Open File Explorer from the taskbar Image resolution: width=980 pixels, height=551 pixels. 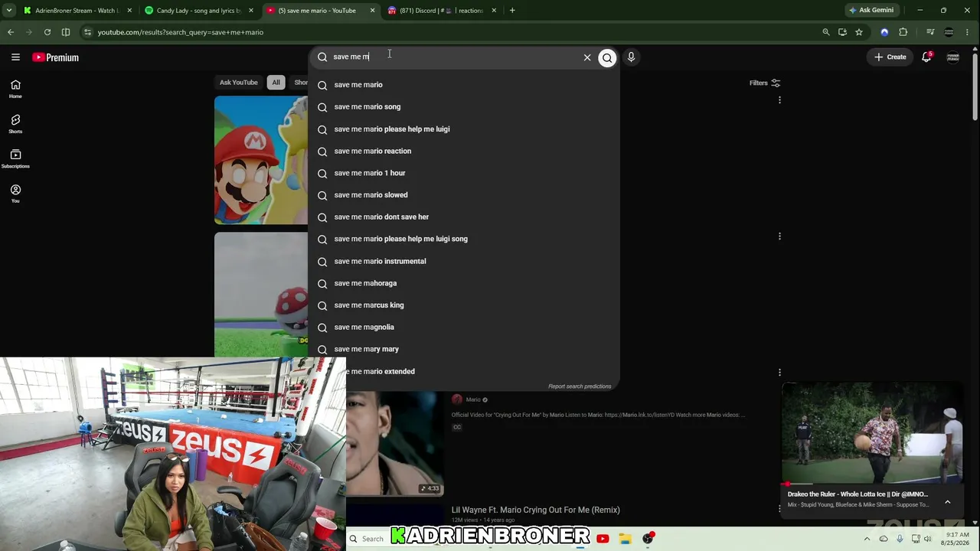[x=626, y=539]
